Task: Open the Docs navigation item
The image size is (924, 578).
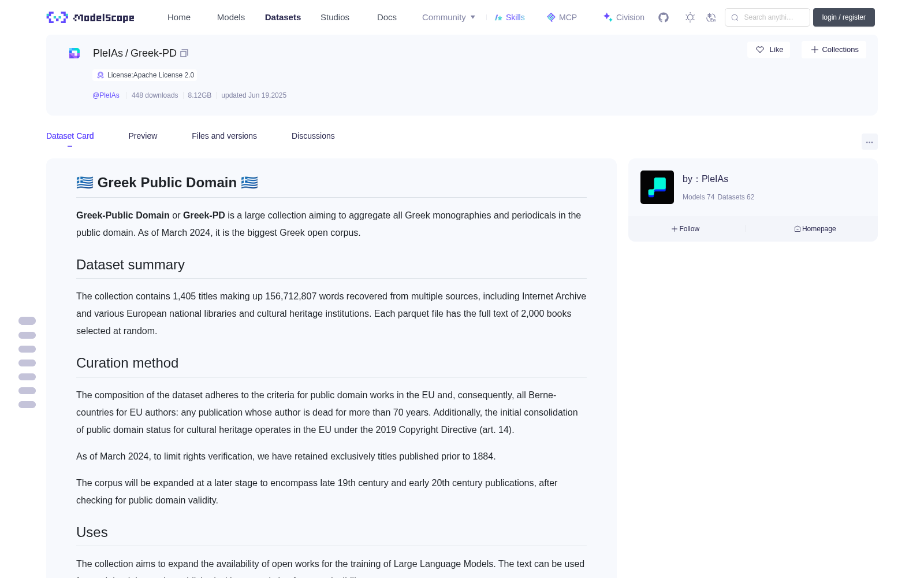Action: pyautogui.click(x=387, y=17)
